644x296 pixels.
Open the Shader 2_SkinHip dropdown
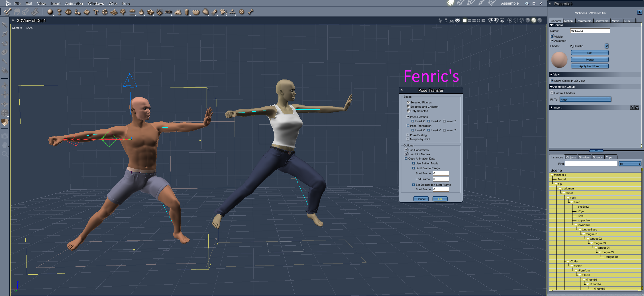(x=607, y=46)
